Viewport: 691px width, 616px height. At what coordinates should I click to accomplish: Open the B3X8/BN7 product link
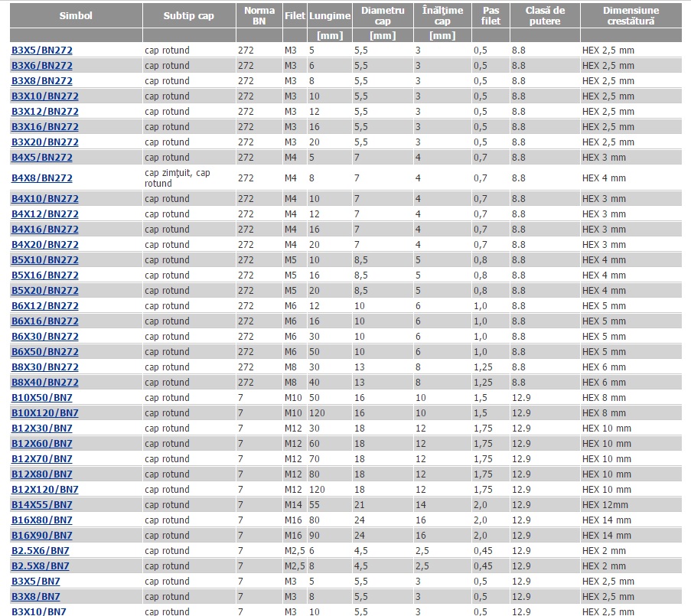pos(36,597)
